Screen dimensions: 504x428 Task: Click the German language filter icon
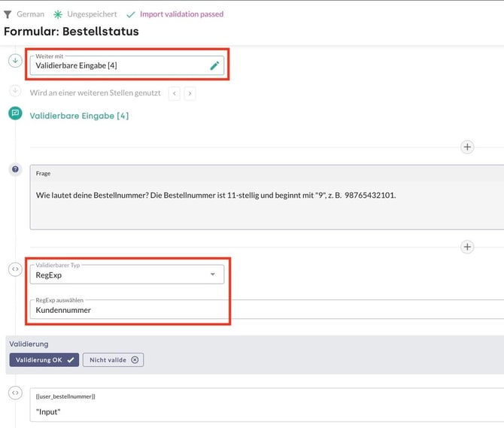pos(8,14)
